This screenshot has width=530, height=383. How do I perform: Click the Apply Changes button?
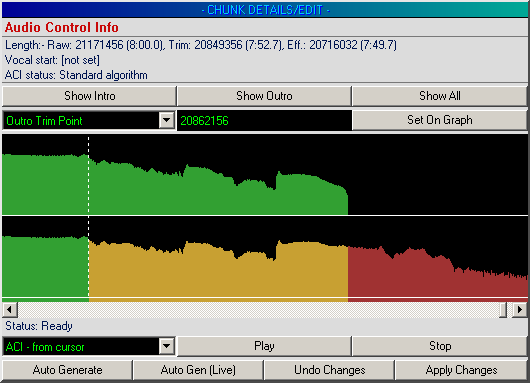[x=461, y=370]
